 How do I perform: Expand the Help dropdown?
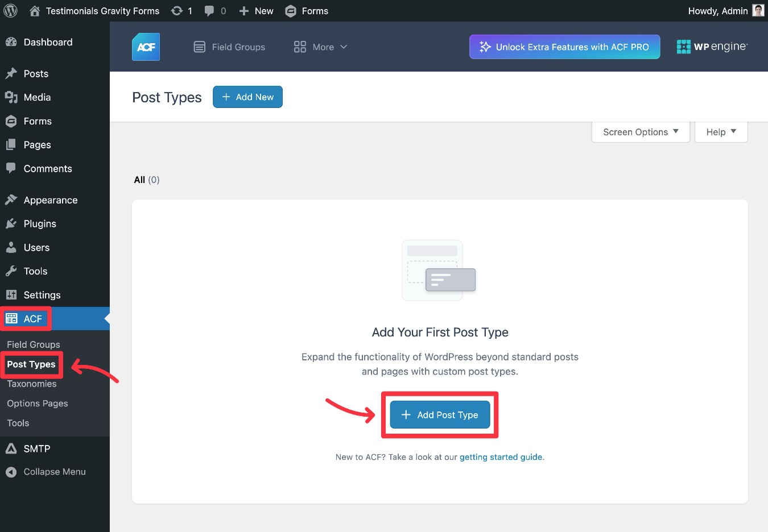point(720,132)
